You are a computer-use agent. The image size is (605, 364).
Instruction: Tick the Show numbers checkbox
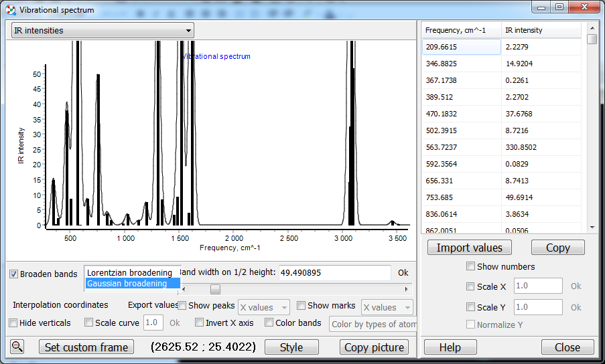coord(471,266)
